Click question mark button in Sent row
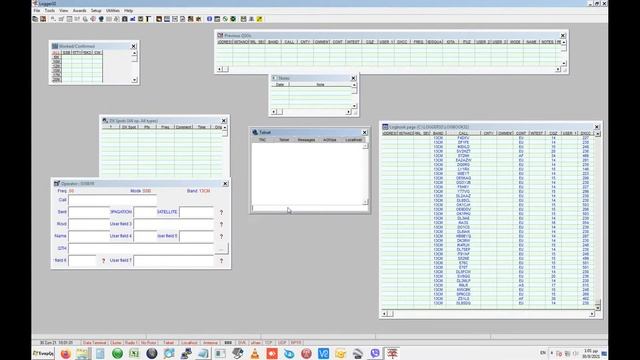 [x=221, y=212]
